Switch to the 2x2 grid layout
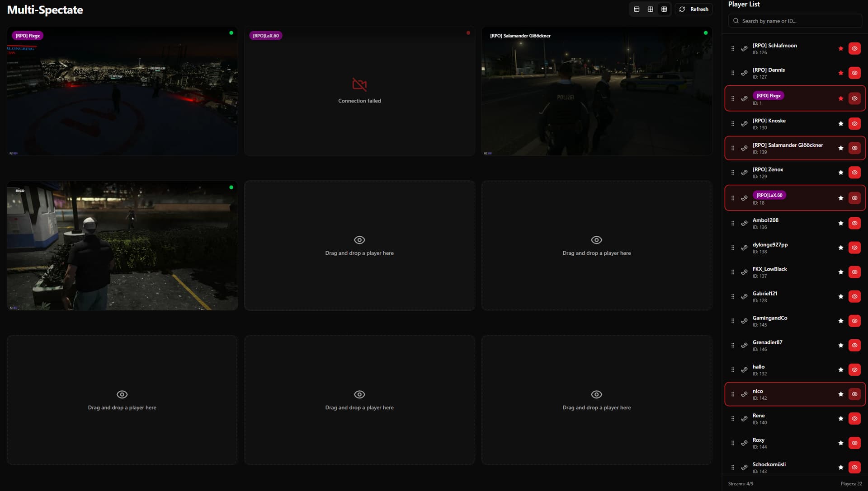Screen dimensions: 868x491 [x=650, y=9]
